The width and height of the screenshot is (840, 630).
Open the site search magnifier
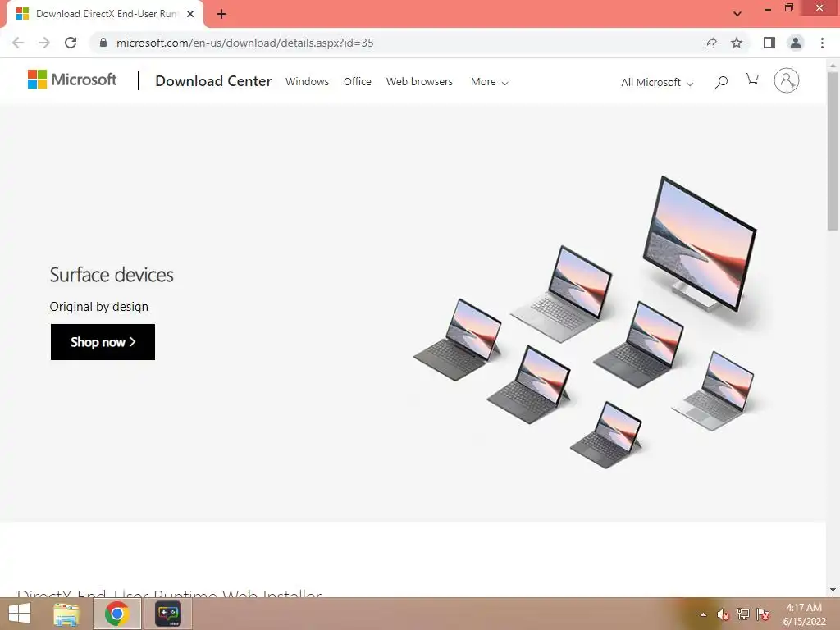click(x=721, y=82)
